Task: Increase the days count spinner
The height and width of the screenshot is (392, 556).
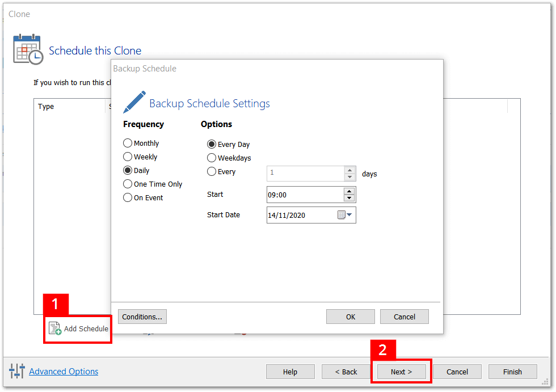Action: pyautogui.click(x=349, y=170)
